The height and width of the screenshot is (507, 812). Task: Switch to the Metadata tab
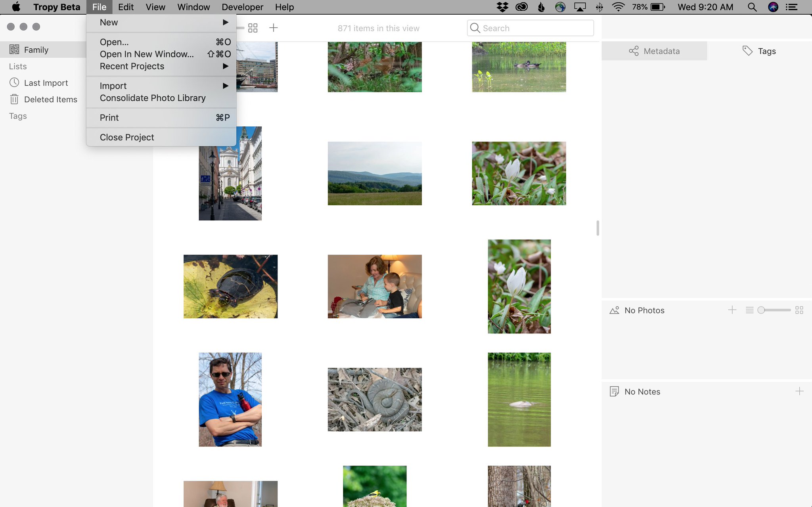tap(654, 51)
